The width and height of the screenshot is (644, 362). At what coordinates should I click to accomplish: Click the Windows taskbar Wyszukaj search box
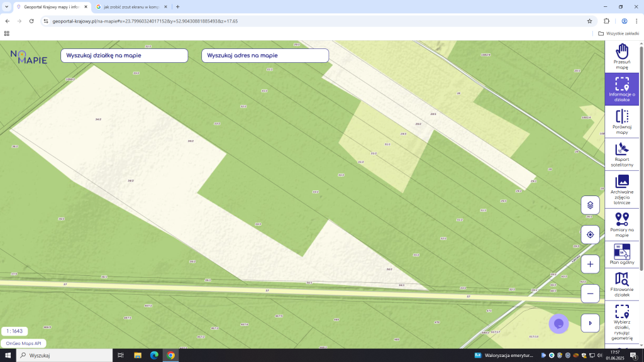[x=63, y=356]
